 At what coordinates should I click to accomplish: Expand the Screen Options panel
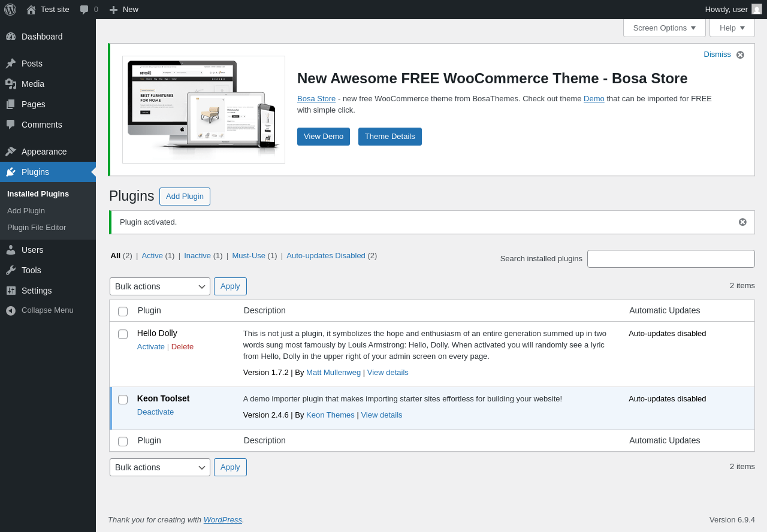pos(664,28)
